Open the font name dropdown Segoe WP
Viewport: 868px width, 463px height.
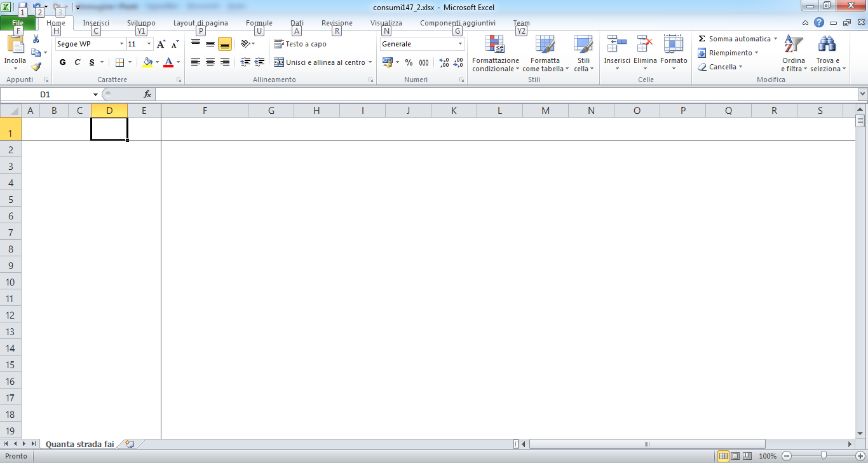[121, 44]
